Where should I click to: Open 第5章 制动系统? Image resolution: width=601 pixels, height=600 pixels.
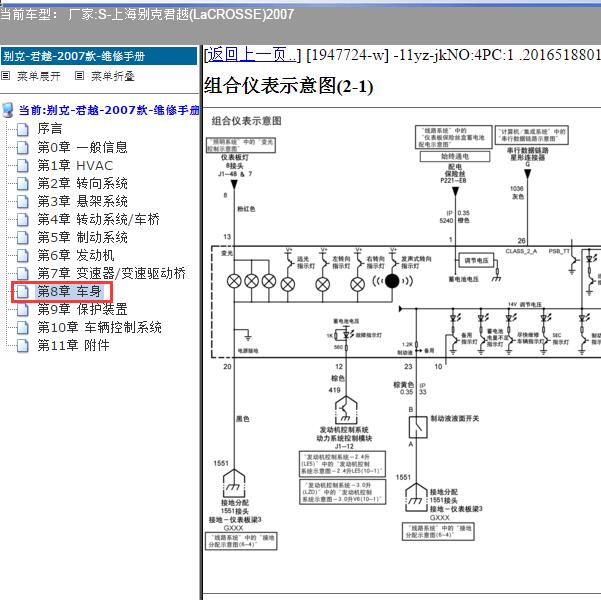click(x=82, y=237)
